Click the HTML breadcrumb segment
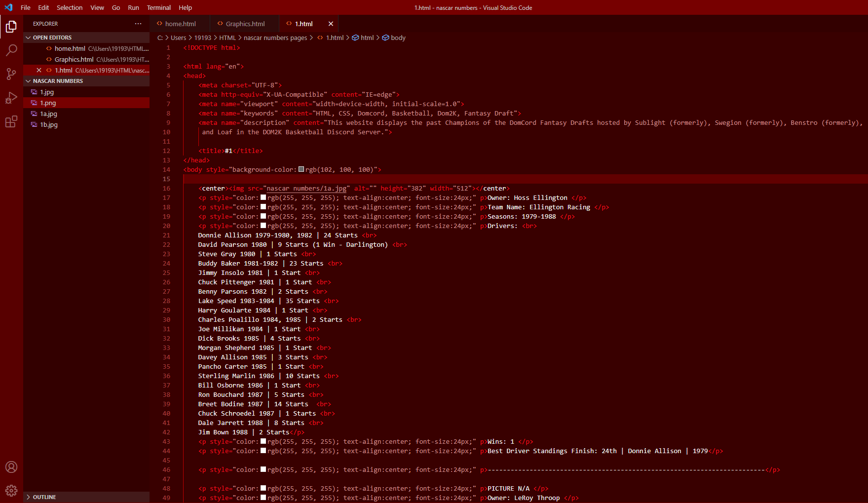This screenshot has height=503, width=868. tap(227, 38)
